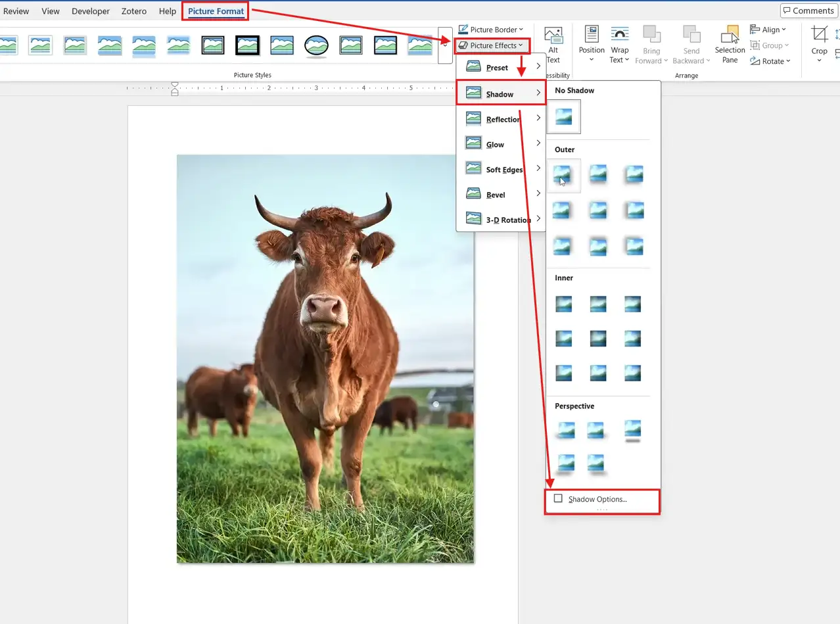
Task: Choose Outer shadow Offset: Bottom Right preset
Action: click(563, 176)
